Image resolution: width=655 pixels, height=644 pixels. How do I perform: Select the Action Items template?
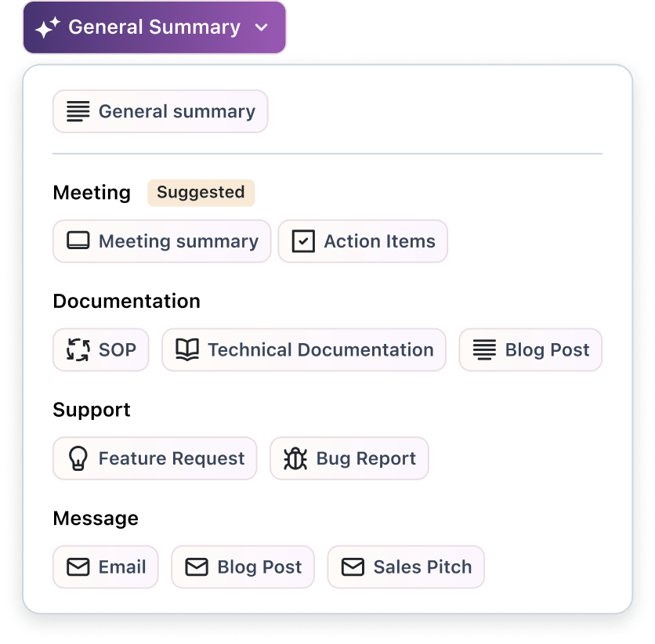click(x=363, y=241)
